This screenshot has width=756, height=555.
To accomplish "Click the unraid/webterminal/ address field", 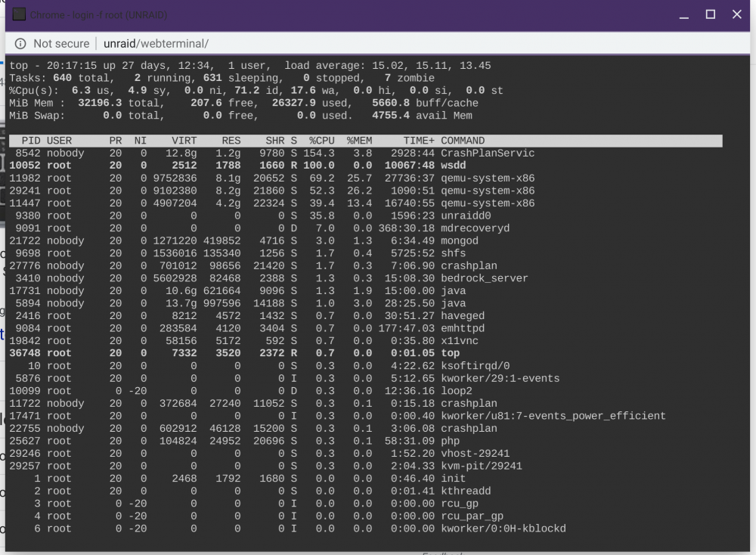I will tap(156, 44).
